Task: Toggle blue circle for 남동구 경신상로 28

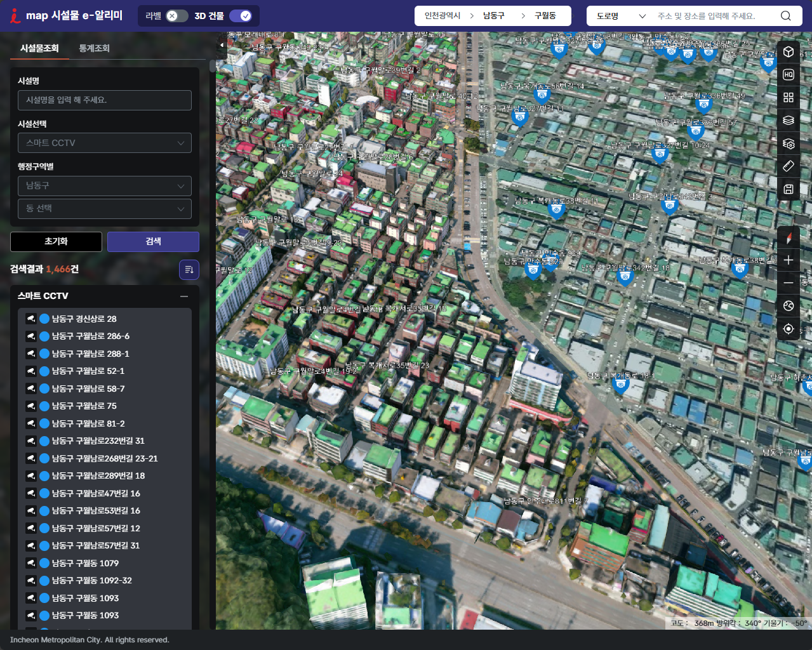Action: (x=44, y=319)
